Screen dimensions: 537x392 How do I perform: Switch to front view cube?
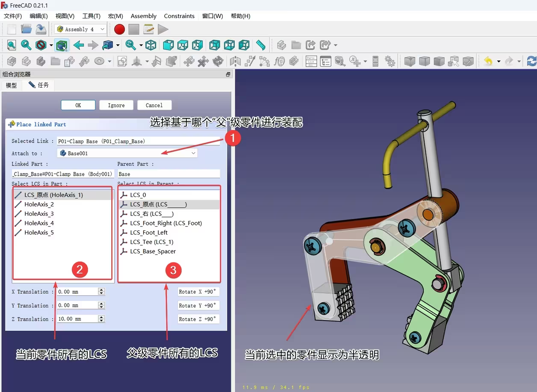(x=168, y=45)
